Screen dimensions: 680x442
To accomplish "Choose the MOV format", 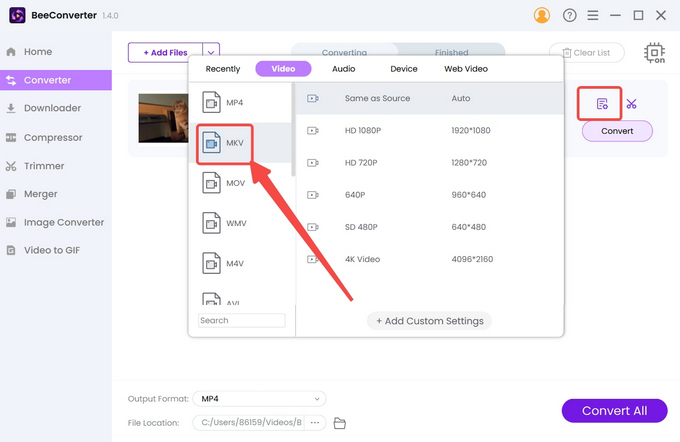I will [x=241, y=183].
